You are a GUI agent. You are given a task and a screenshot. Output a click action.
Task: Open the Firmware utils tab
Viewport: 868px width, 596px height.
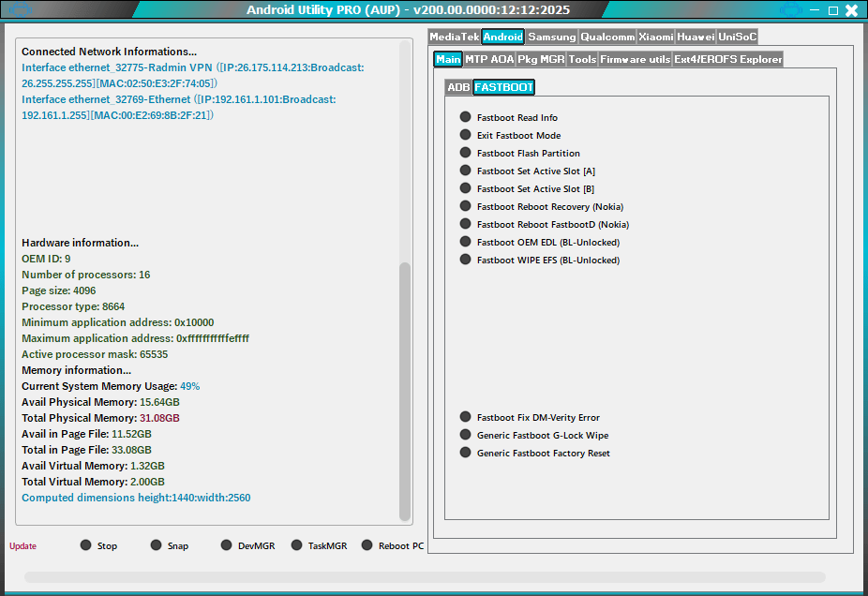[x=635, y=59]
